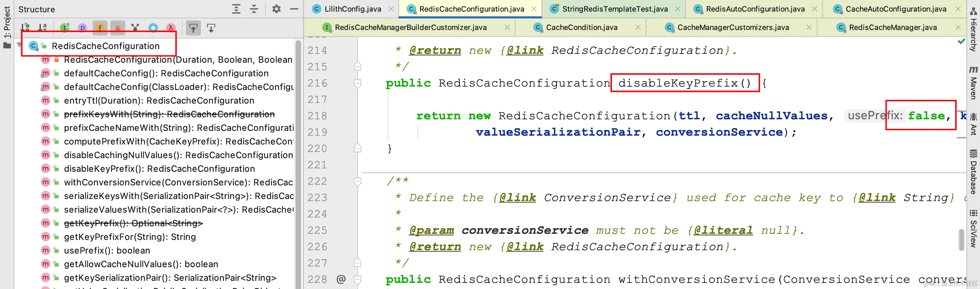Toggle Show Lambdas (pink lambda) icon

coord(171,27)
